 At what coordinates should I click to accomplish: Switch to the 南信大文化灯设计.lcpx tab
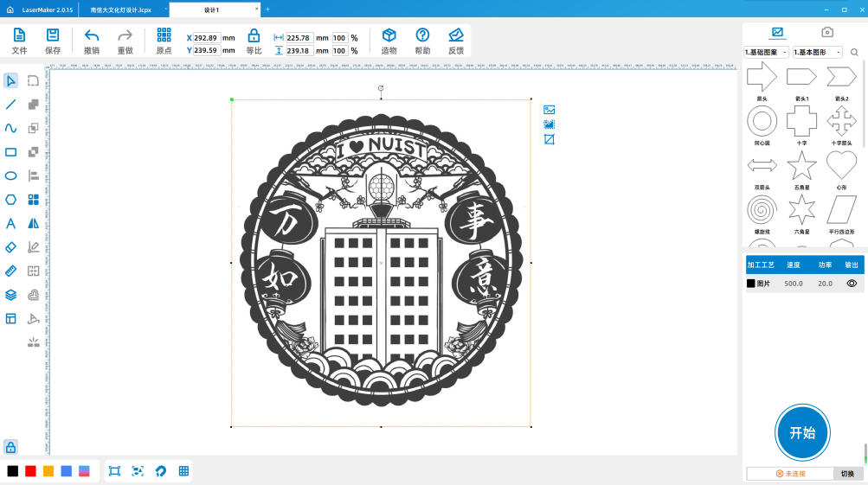tap(121, 10)
